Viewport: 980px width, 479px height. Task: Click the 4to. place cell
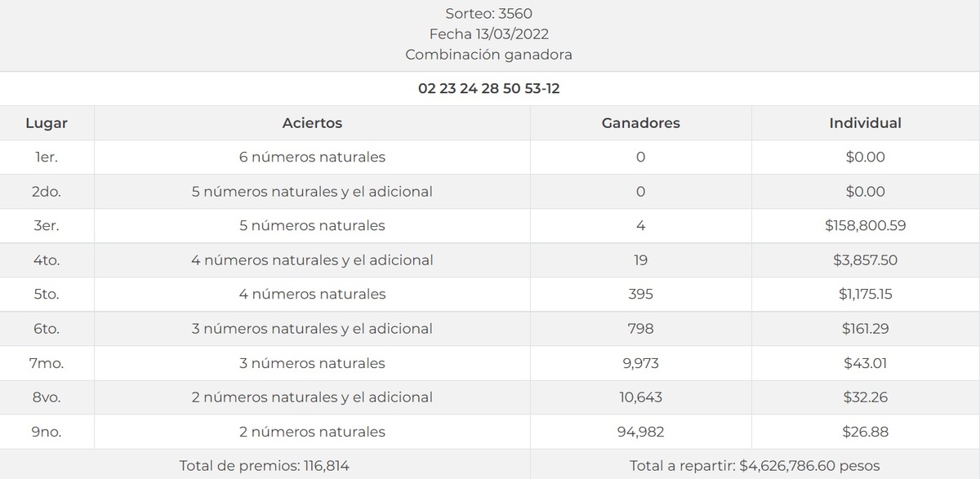click(47, 260)
